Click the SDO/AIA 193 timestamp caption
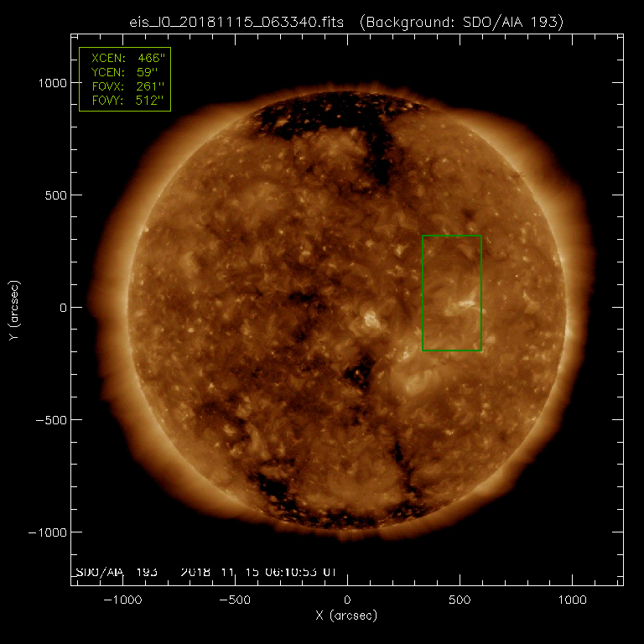 205,571
